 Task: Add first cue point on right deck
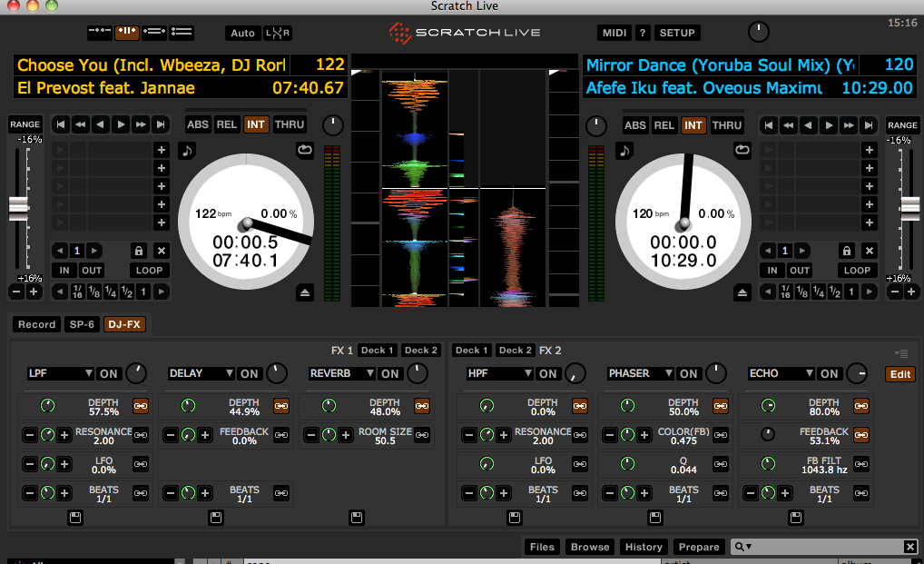click(x=870, y=150)
